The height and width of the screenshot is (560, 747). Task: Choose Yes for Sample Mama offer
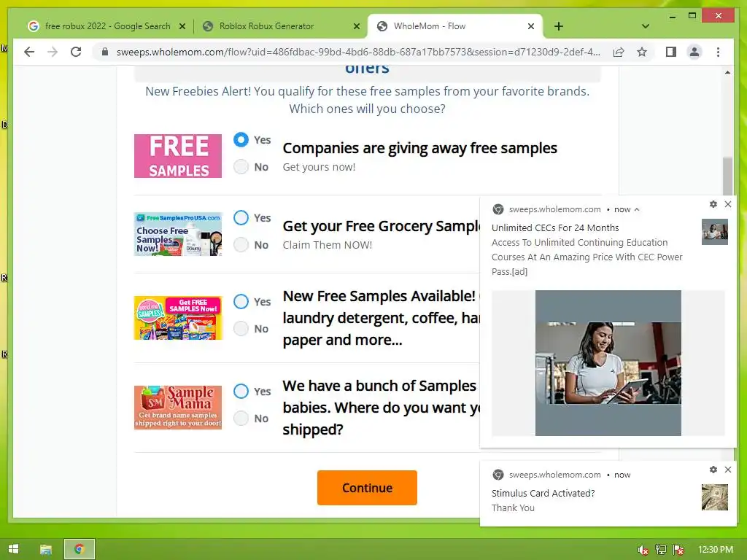pos(241,391)
